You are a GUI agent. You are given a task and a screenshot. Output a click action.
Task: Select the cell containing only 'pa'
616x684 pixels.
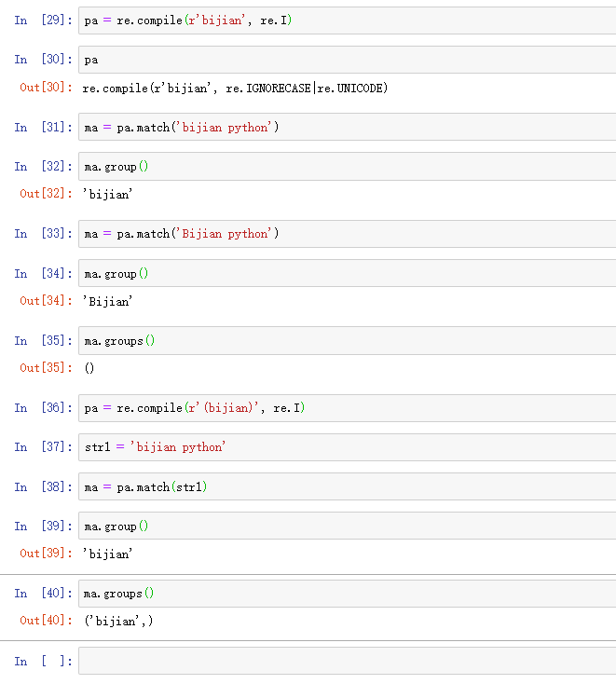click(x=345, y=60)
